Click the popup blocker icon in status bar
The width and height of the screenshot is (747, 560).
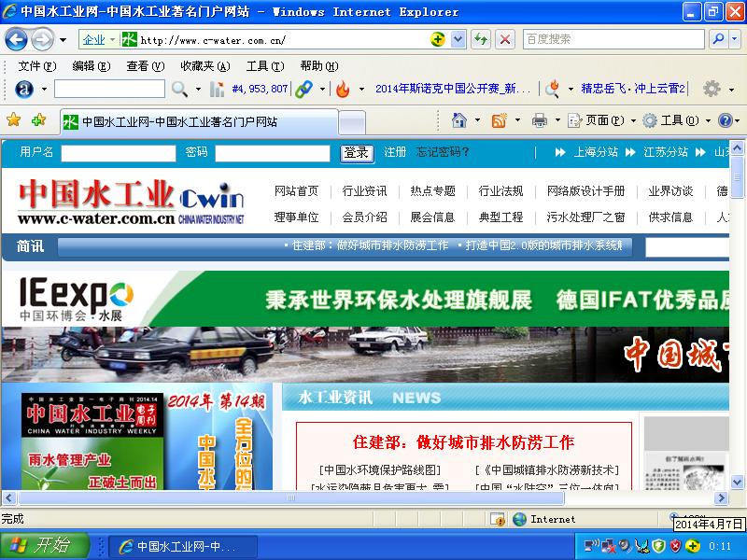[499, 519]
